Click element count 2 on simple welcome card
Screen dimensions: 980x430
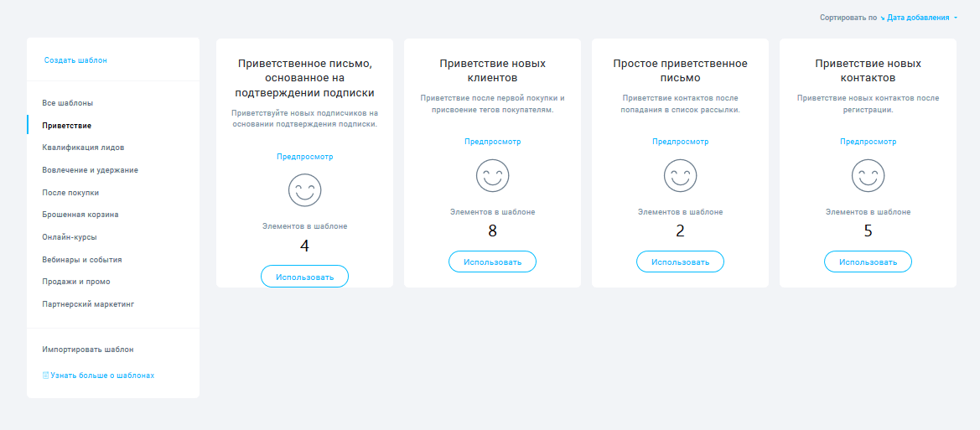click(x=680, y=231)
